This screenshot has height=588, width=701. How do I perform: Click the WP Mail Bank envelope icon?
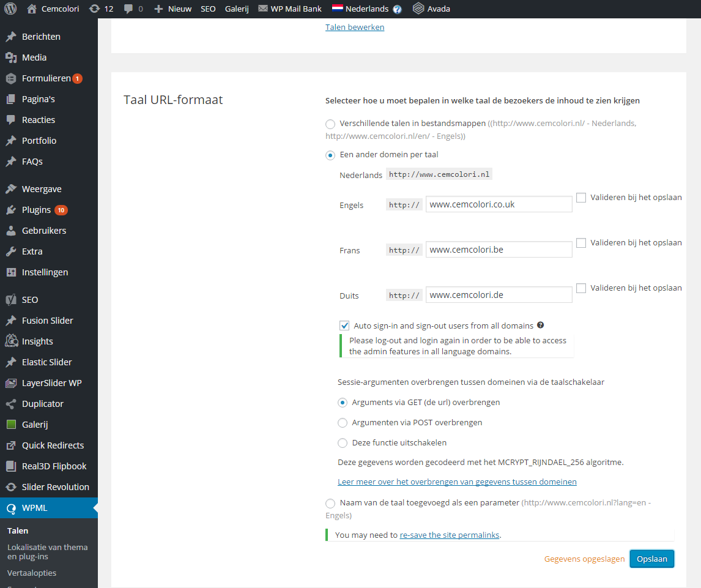coord(263,9)
